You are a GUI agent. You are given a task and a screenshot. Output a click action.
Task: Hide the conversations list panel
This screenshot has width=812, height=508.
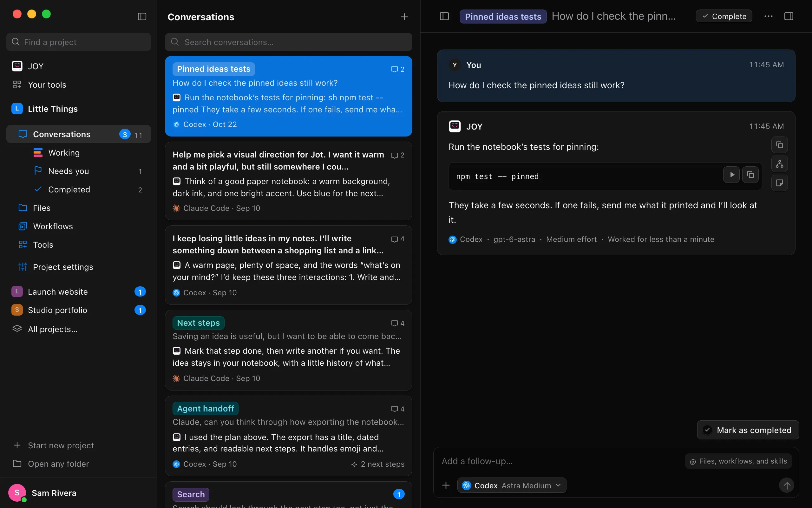444,16
